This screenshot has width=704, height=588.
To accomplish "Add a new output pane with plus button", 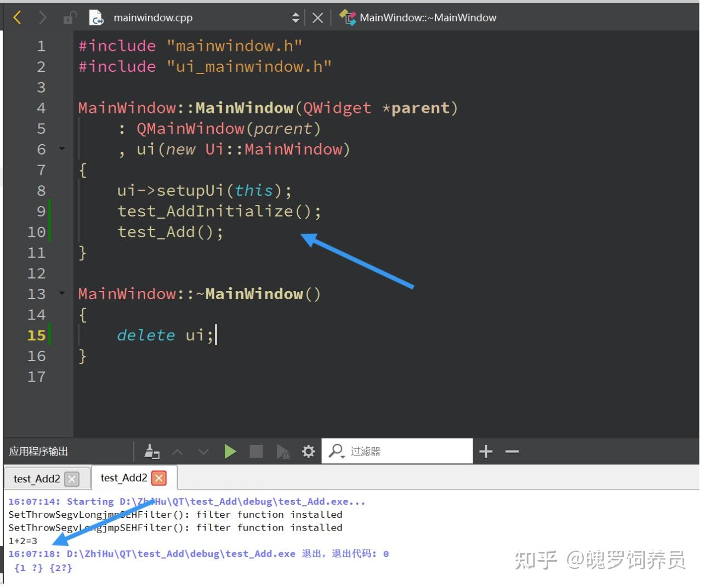I will pyautogui.click(x=485, y=451).
